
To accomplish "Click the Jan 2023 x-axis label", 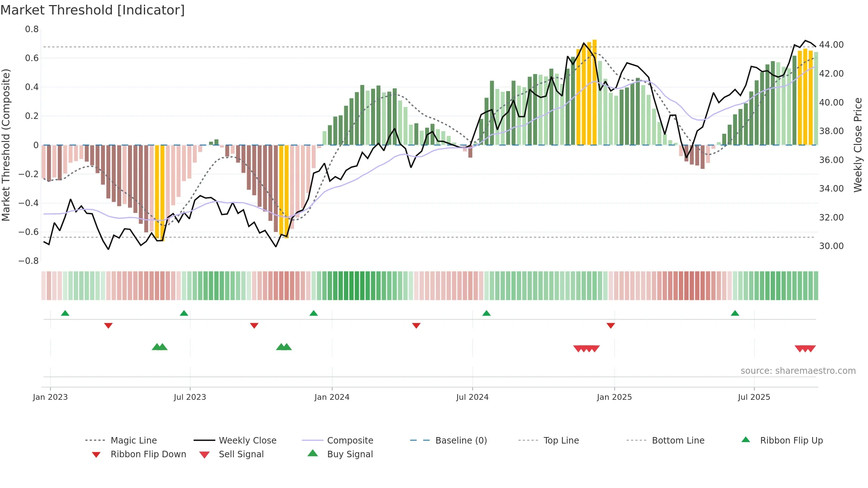I will [x=50, y=397].
